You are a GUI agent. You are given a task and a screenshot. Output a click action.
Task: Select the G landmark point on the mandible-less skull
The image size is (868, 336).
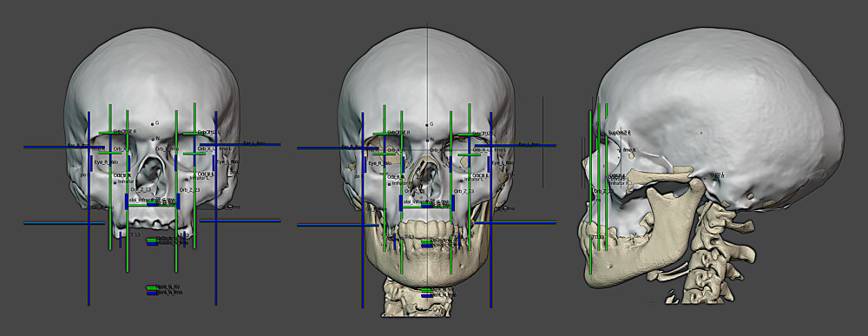point(153,124)
